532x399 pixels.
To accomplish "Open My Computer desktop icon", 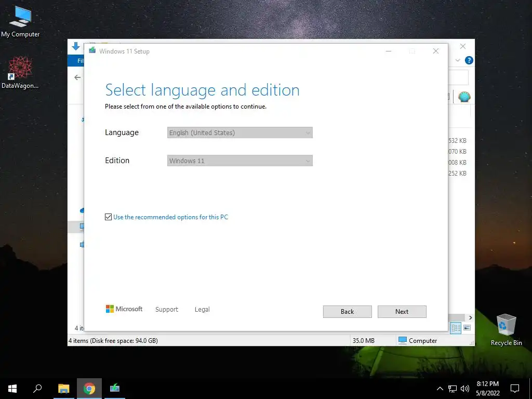I will click(x=20, y=21).
